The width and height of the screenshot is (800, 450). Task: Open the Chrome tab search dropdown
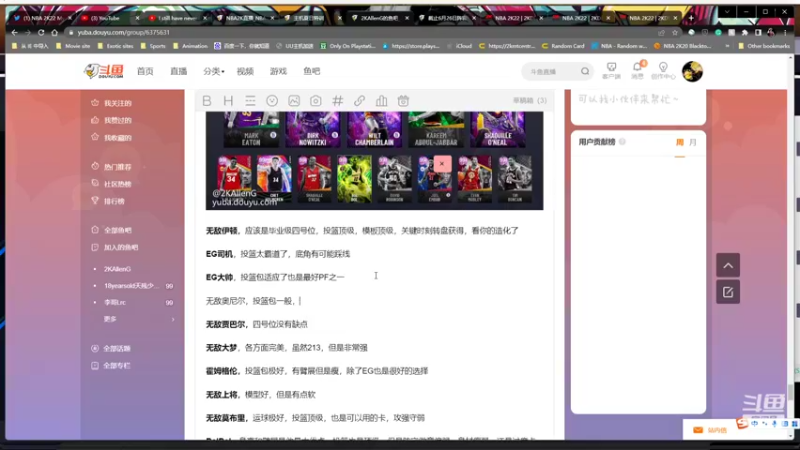[x=727, y=12]
